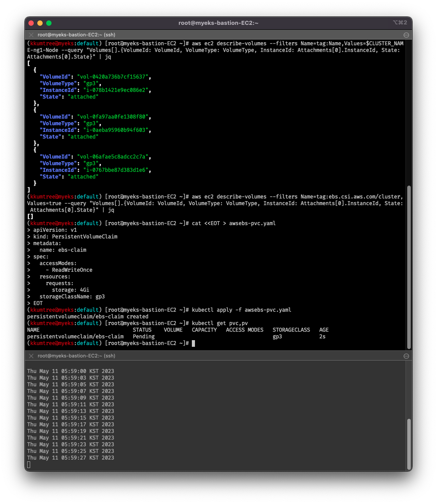Click the red close window button
The width and height of the screenshot is (437, 504).
click(x=31, y=23)
